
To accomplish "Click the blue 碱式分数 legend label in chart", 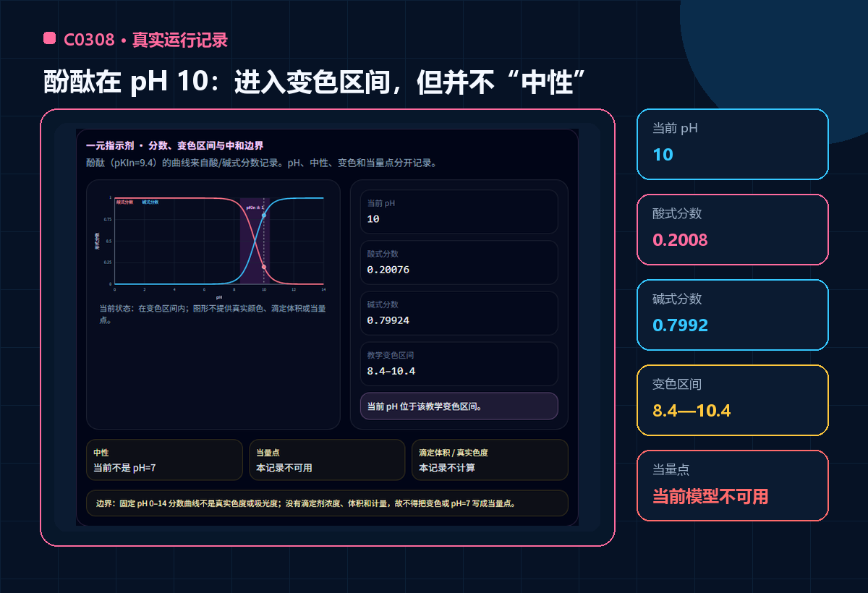I will pyautogui.click(x=150, y=202).
